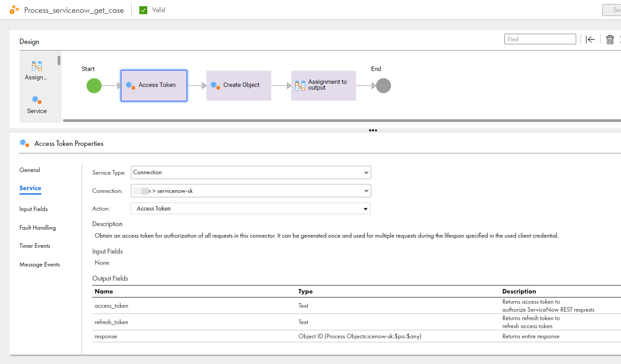Click the Type column header
Viewport: 621px width, 364px height.
[306, 291]
